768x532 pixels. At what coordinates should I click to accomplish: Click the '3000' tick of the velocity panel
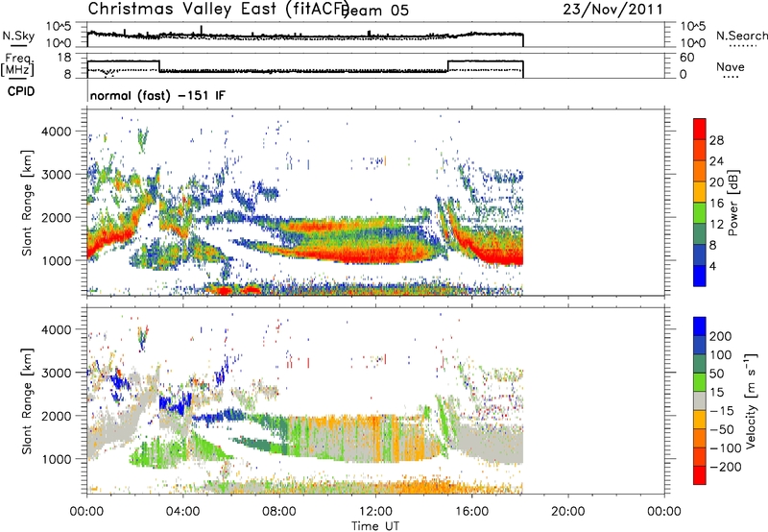[56, 373]
